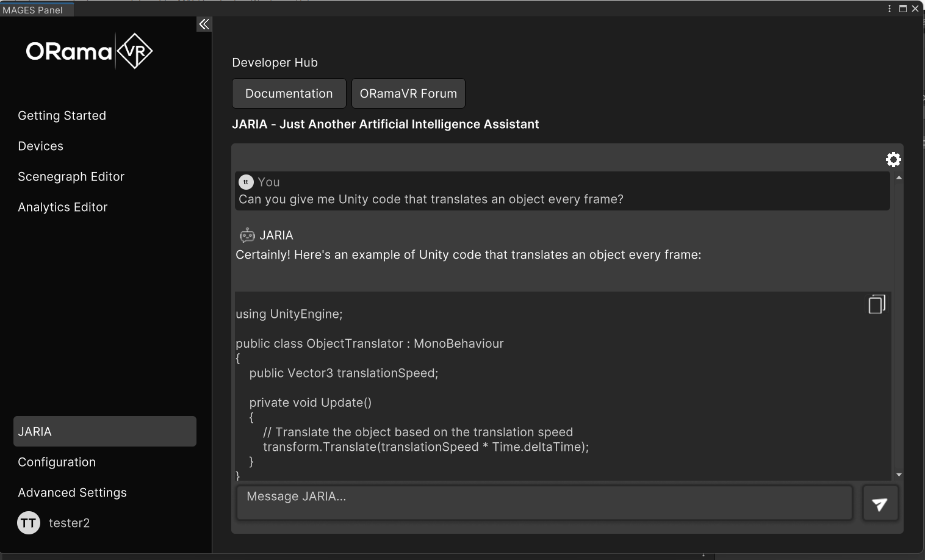Click the chat scrollbar down arrow

coord(899,475)
